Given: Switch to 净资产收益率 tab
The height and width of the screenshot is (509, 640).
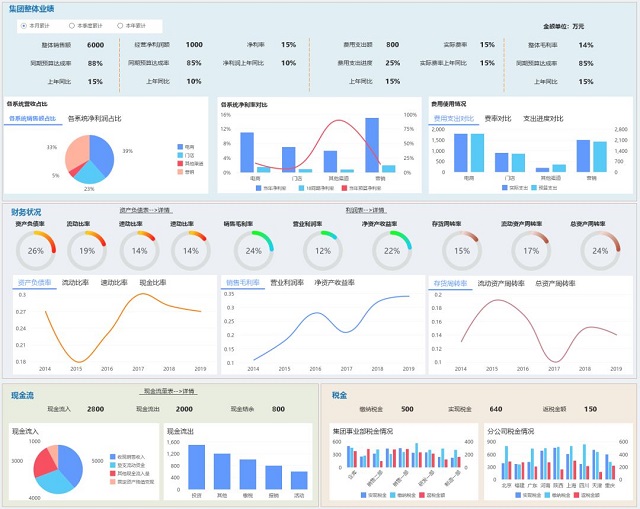Looking at the screenshot, I should coord(334,282).
